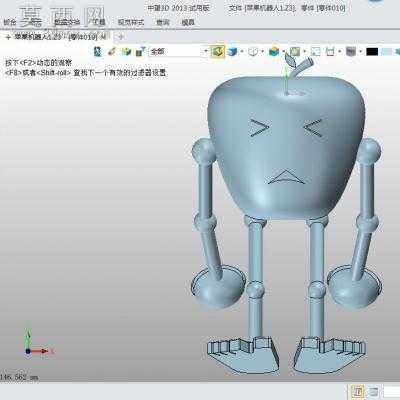This screenshot has width=400, height=400.
Task: Toggle the highlighted status bar icon
Action: pos(357,392)
